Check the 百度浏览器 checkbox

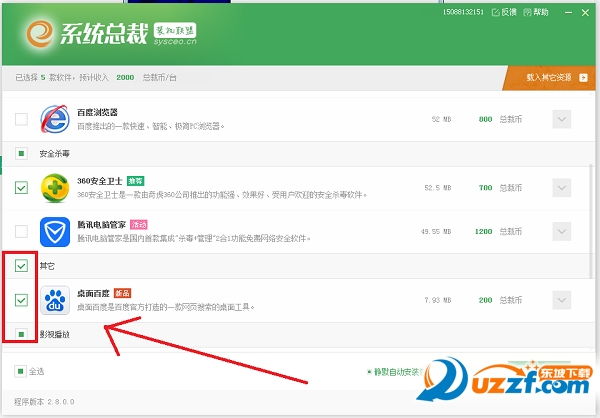point(21,119)
